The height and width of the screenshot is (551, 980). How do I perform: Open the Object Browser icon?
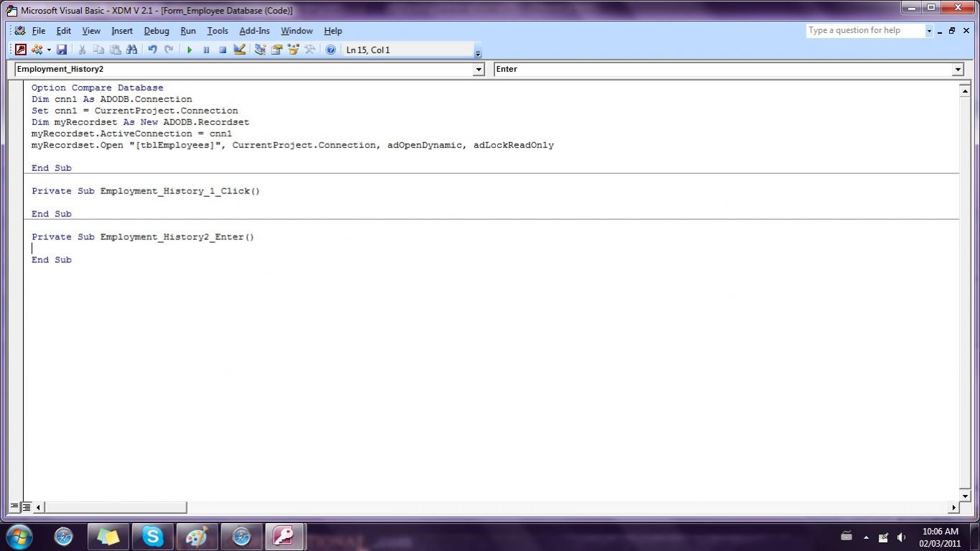293,50
